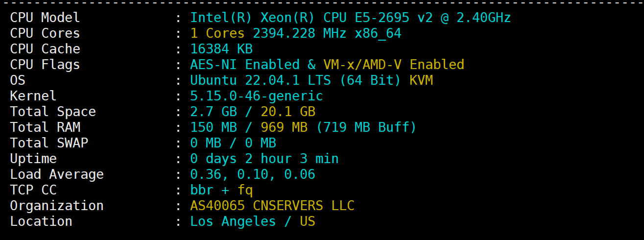Click the AES-NI Enabled text
The height and width of the screenshot is (240, 644).
244,65
